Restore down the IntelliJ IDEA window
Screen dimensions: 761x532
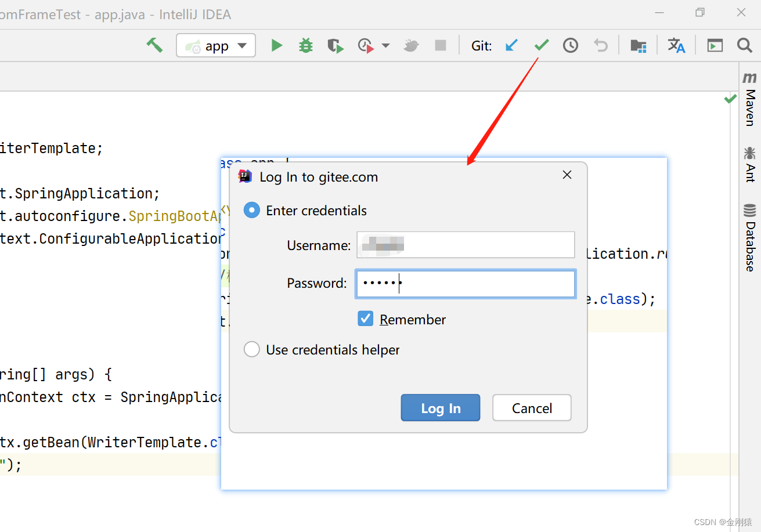[x=701, y=13]
